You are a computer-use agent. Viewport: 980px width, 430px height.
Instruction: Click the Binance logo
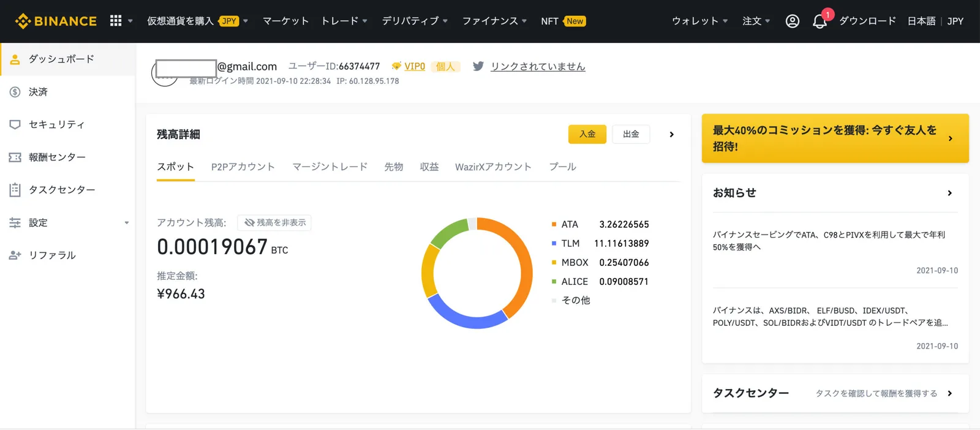click(x=56, y=21)
